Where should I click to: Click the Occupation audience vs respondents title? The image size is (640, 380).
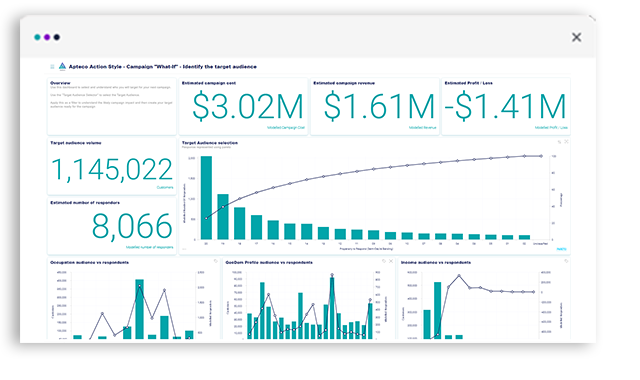89,262
